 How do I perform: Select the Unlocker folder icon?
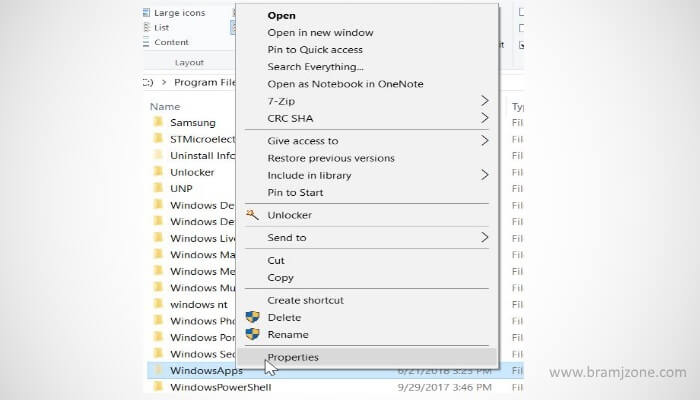(x=158, y=171)
